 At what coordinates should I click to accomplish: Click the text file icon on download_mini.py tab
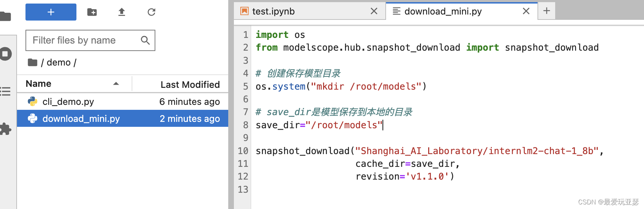[x=397, y=11]
